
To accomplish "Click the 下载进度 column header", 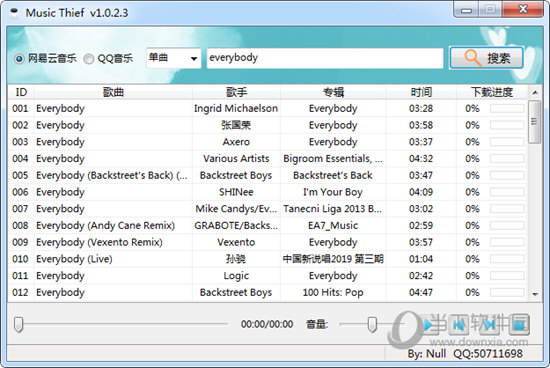I will pos(491,92).
